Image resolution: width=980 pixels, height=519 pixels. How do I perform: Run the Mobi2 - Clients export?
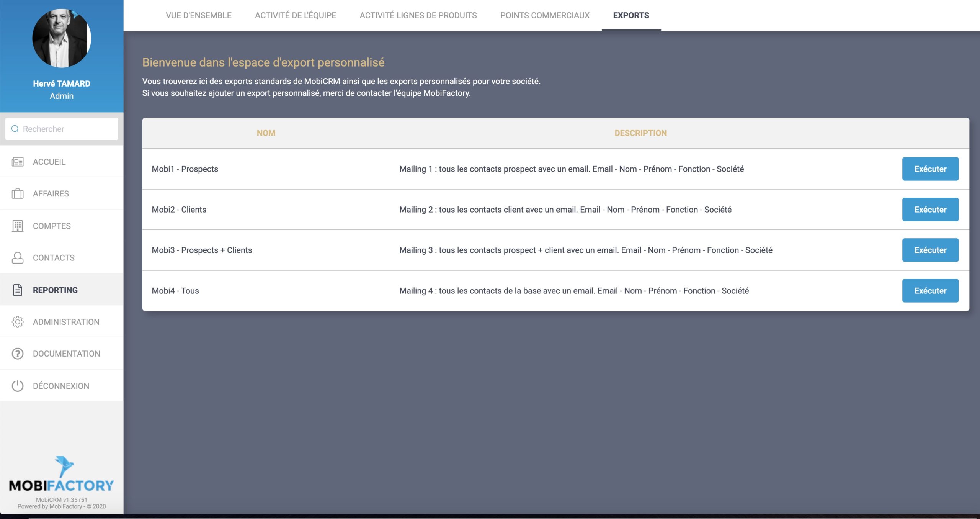click(930, 210)
